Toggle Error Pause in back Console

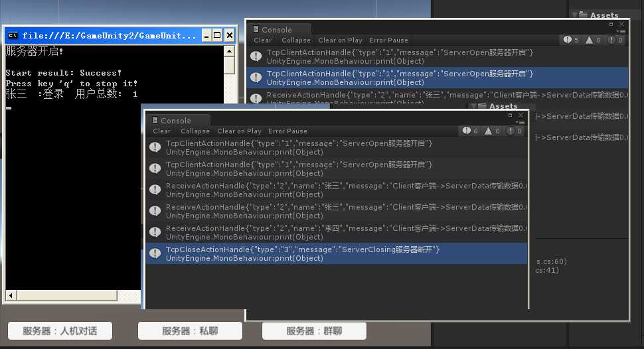coord(388,40)
